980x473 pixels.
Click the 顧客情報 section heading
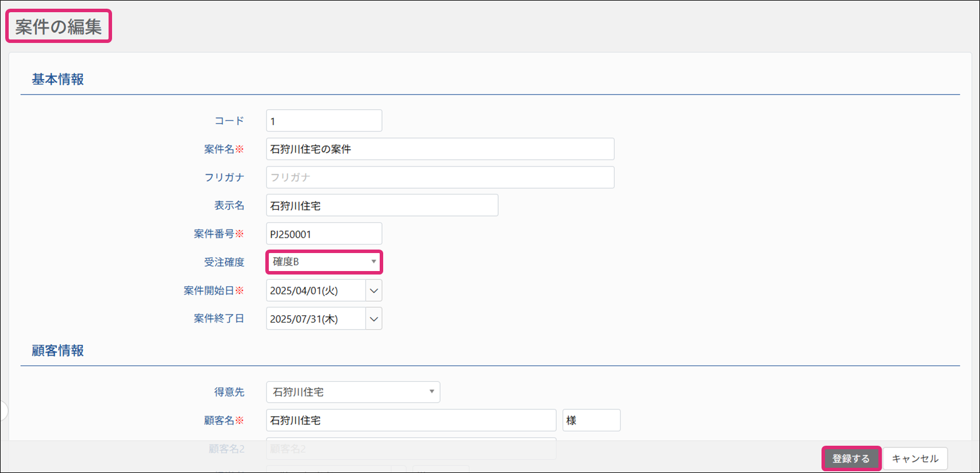point(58,351)
